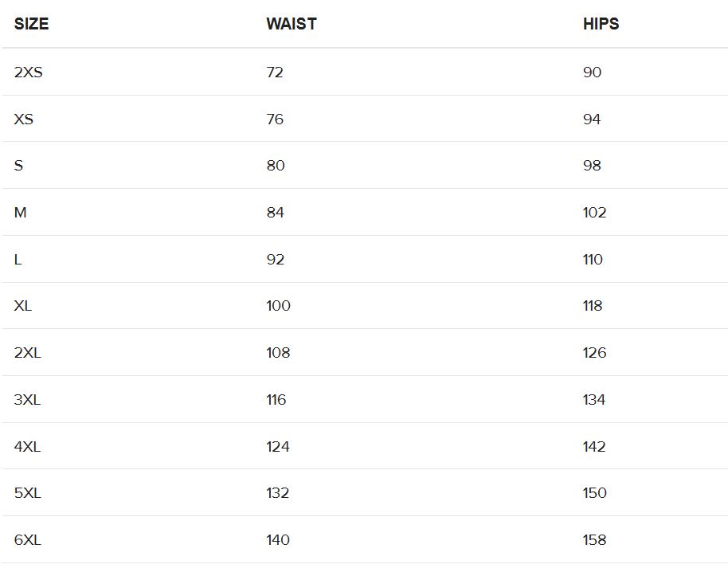Click the WAIST column header
The width and height of the screenshot is (728, 572).
pyautogui.click(x=292, y=24)
